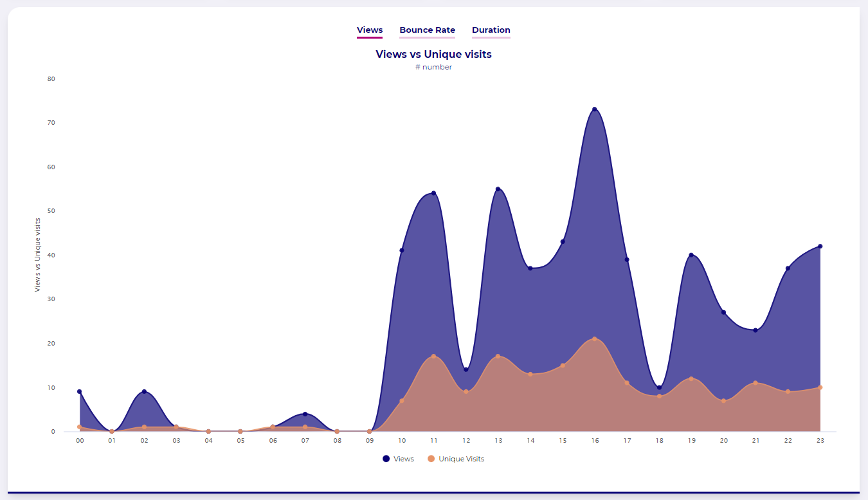The height and width of the screenshot is (500, 868).
Task: Select the Views data point at hour 11
Action: [x=433, y=193]
